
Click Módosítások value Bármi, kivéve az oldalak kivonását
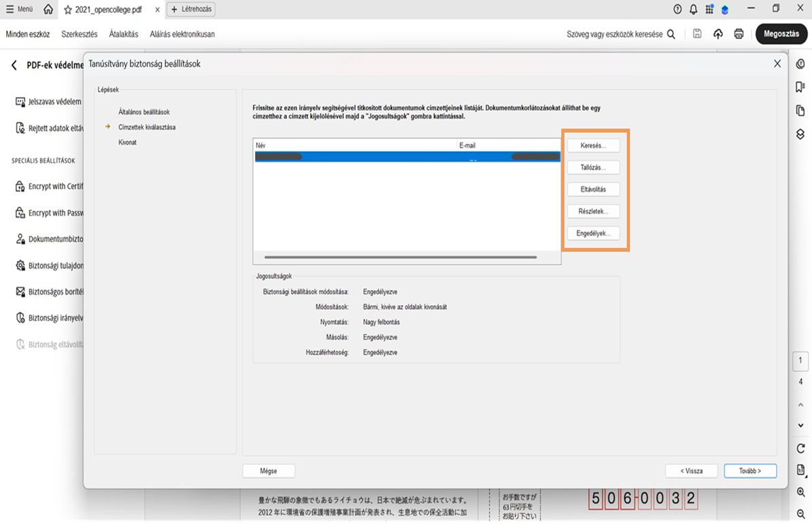[x=405, y=307]
